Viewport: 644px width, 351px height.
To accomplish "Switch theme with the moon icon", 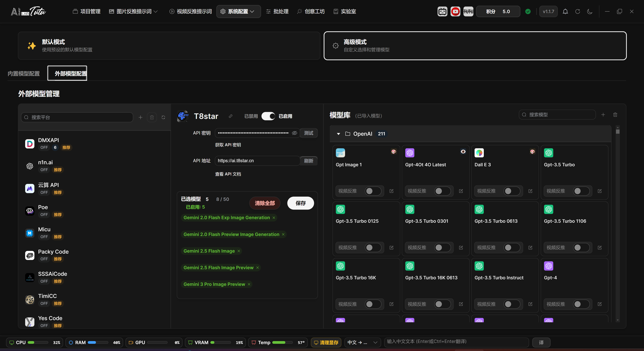I will pos(590,12).
